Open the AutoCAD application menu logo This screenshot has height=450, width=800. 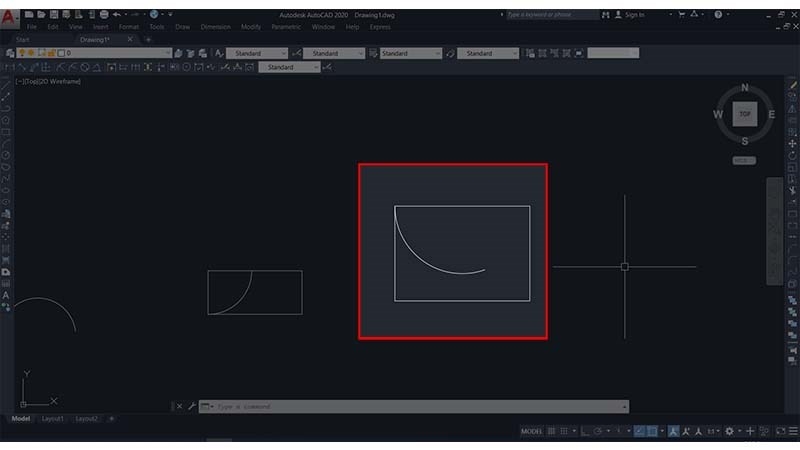(x=9, y=18)
